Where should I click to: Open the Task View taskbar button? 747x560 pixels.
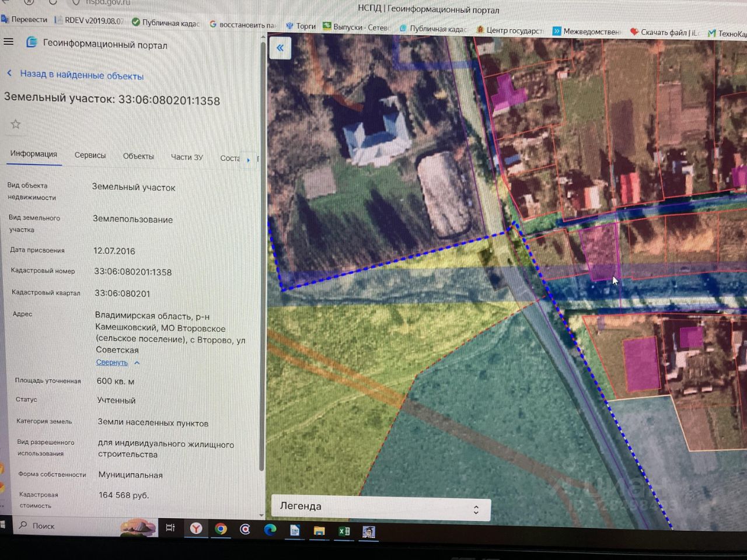tap(170, 528)
